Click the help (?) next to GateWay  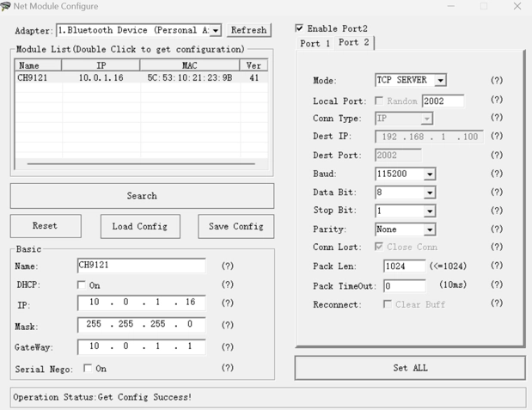click(x=228, y=347)
